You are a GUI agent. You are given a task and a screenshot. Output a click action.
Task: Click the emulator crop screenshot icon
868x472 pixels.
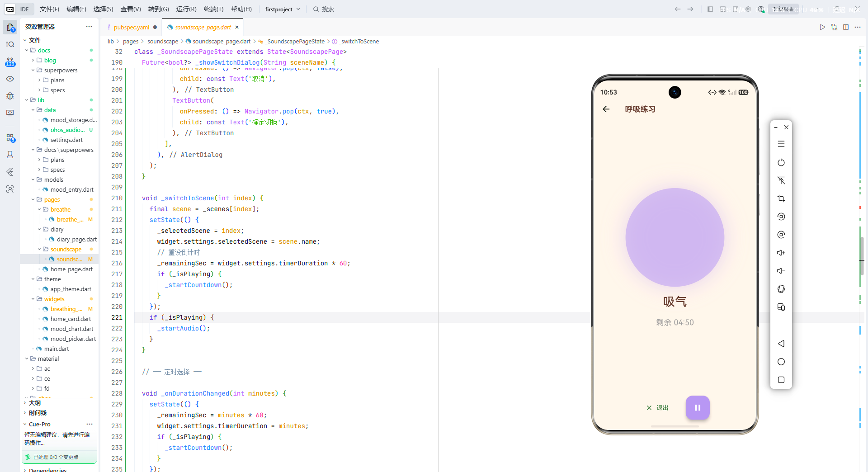[781, 198]
